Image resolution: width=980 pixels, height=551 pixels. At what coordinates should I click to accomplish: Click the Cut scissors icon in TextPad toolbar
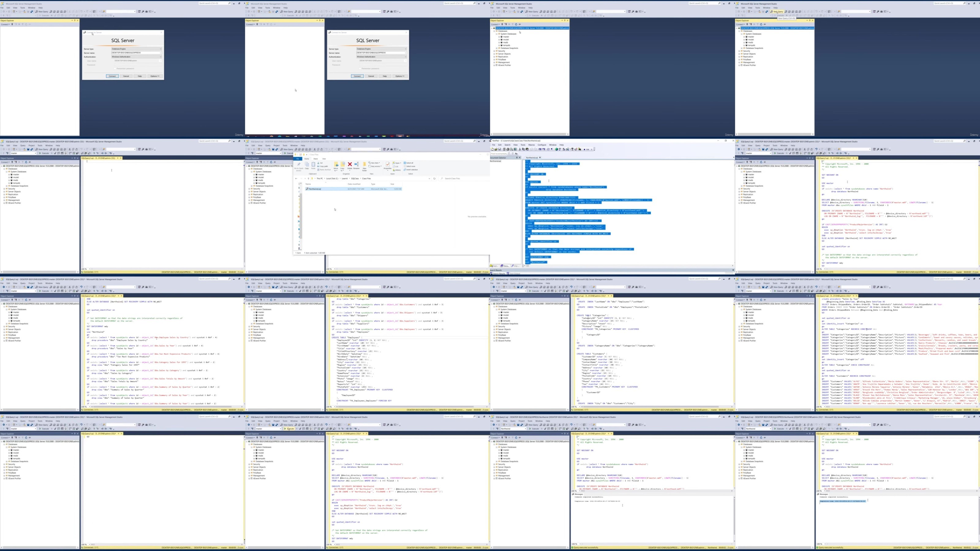[520, 149]
